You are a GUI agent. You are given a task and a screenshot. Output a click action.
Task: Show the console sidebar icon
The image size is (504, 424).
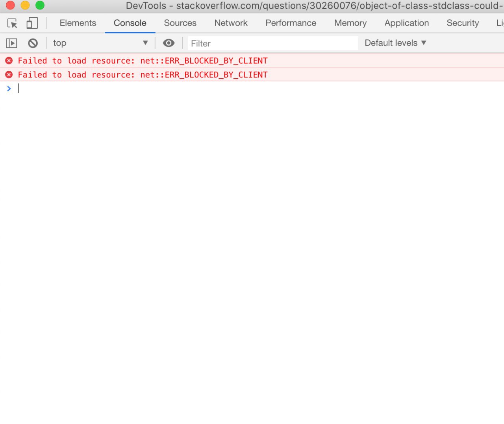[11, 43]
